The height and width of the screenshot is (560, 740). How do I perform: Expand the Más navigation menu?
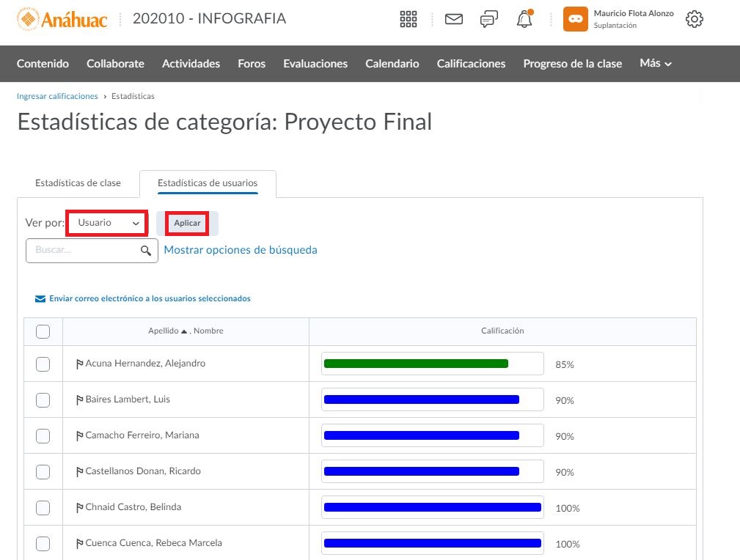pos(655,64)
